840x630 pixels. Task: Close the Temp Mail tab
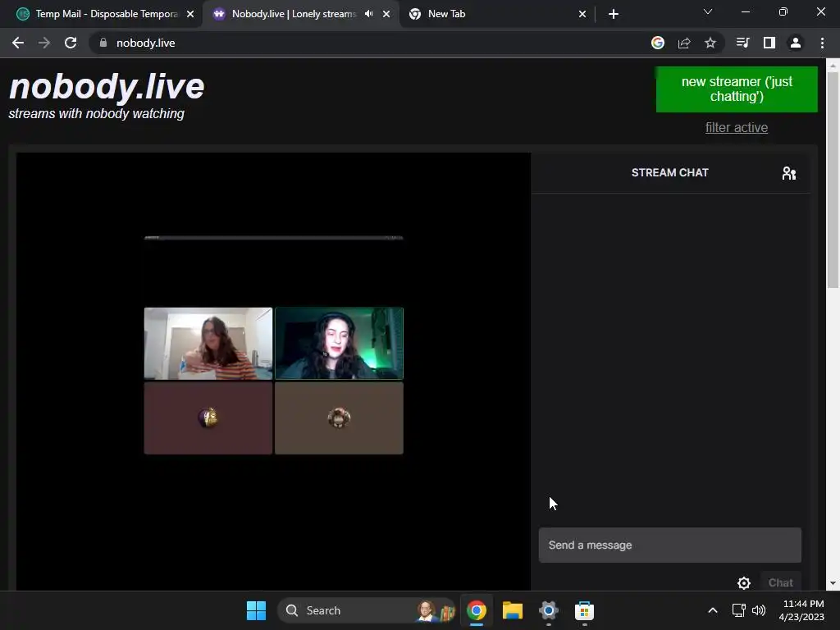(190, 14)
